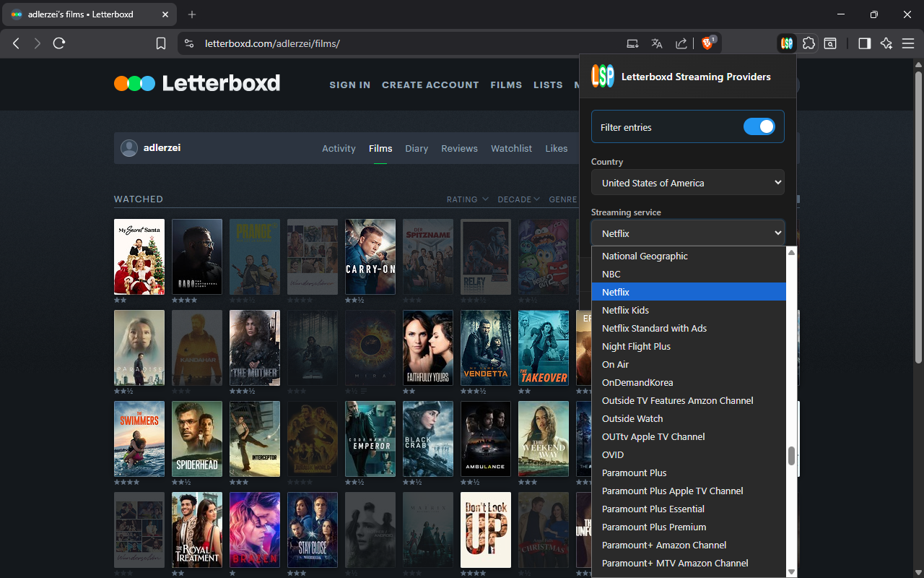Open the browser extensions puzzle icon
The width and height of the screenshot is (924, 578).
[808, 43]
